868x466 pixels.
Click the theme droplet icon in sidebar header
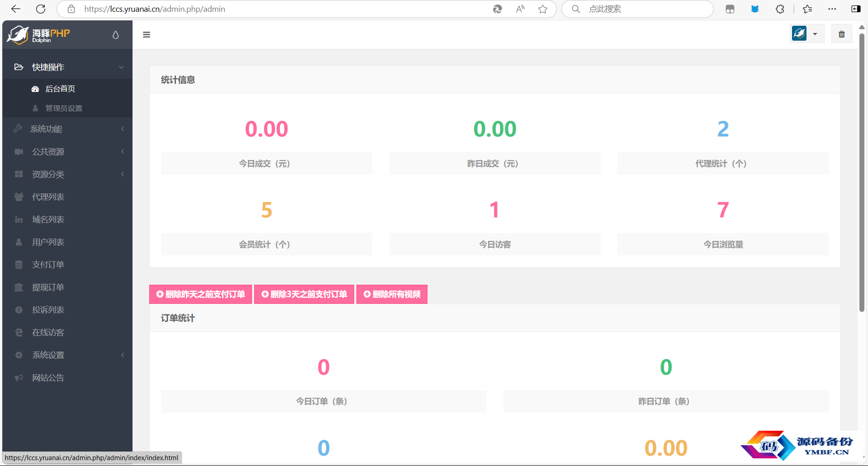116,35
